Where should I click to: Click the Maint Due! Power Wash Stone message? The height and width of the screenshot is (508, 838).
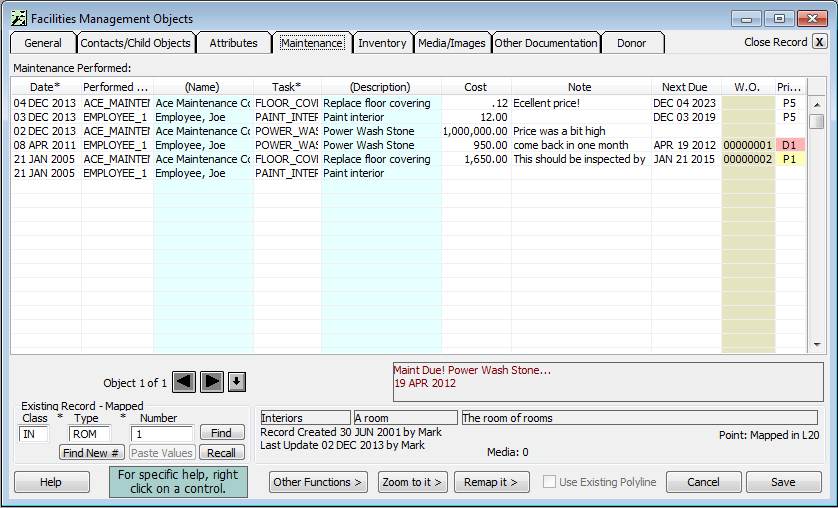click(x=608, y=382)
